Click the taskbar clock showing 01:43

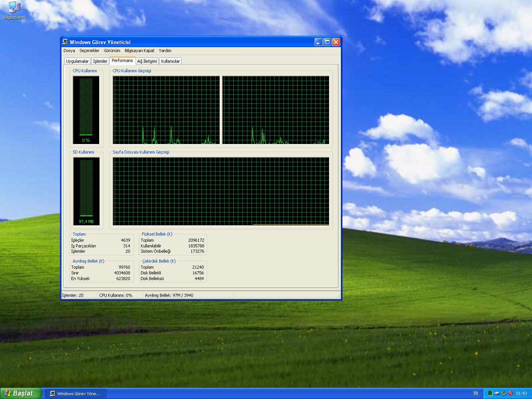click(521, 393)
